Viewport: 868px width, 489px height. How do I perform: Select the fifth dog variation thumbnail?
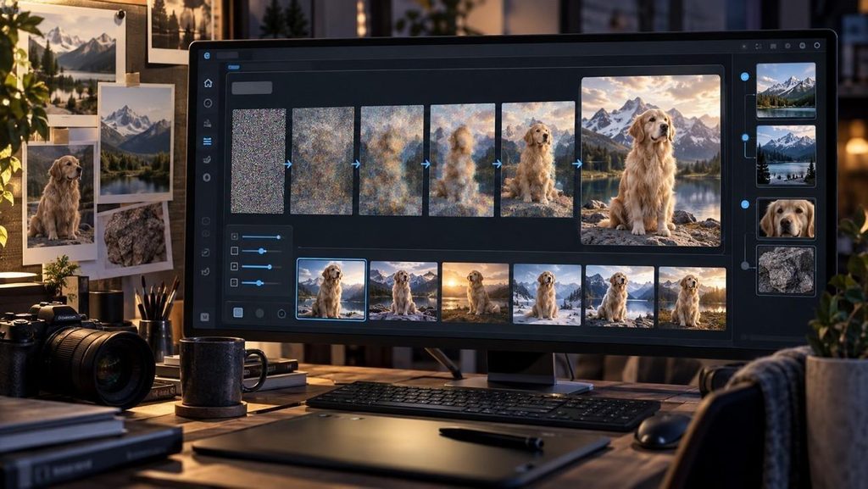pyautogui.click(x=620, y=297)
